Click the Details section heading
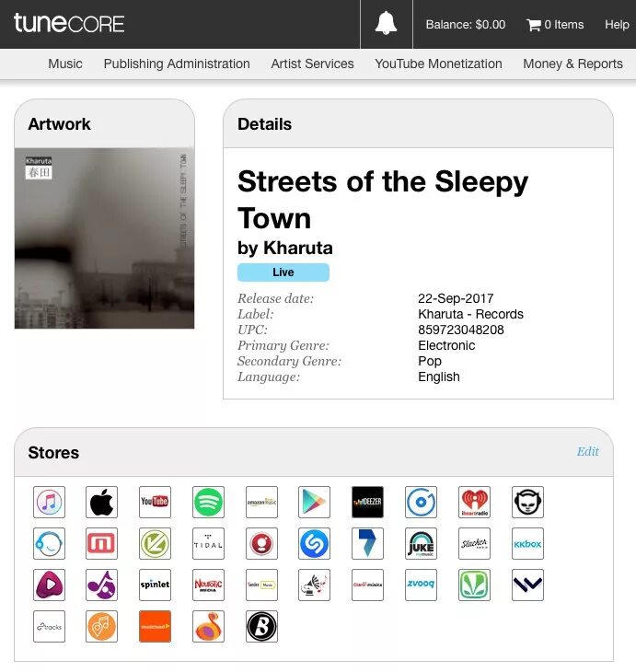 [x=264, y=124]
